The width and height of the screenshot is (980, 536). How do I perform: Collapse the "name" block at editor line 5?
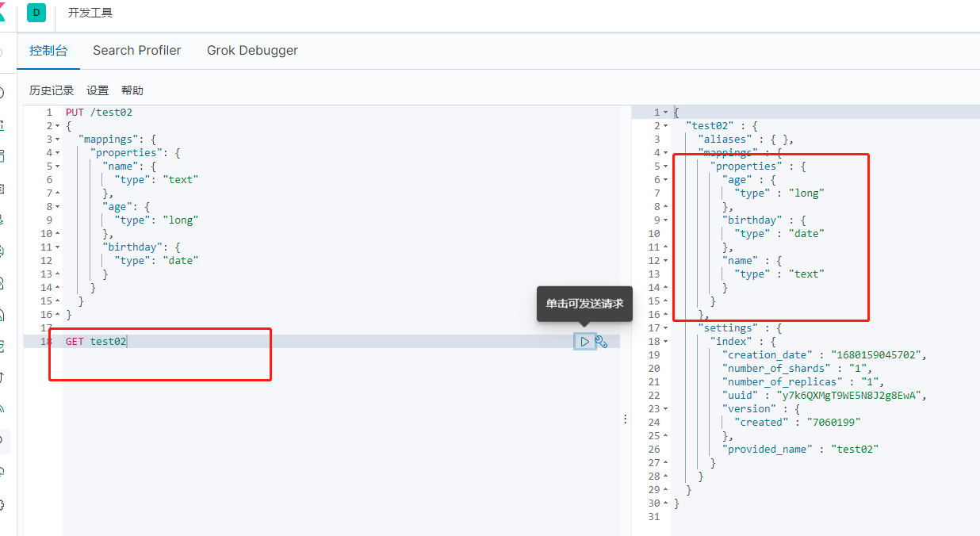58,167
